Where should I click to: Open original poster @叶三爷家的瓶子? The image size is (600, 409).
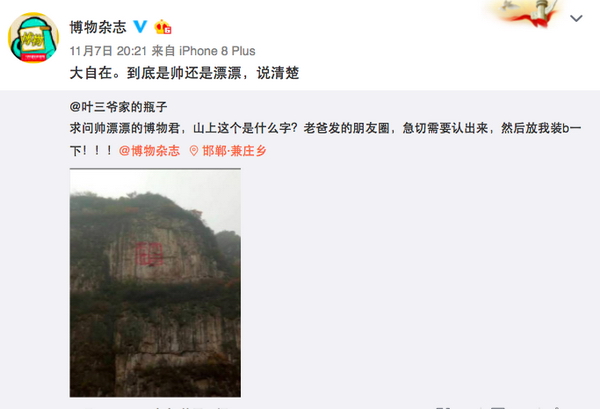pyautogui.click(x=118, y=107)
